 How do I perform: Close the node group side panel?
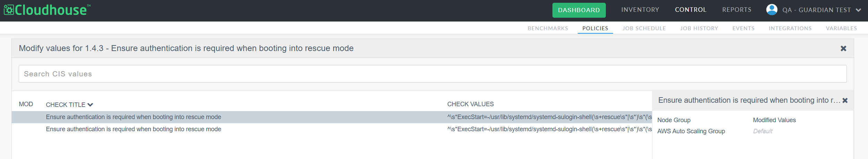[845, 100]
